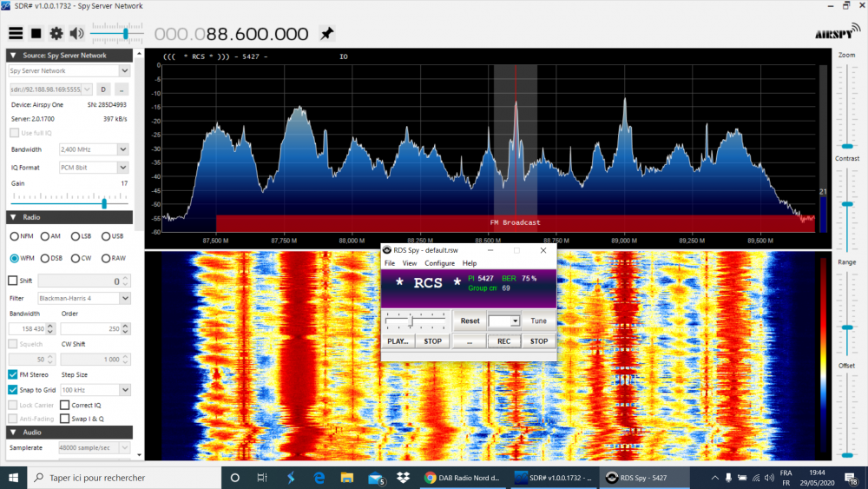Open the Blackman-Harris 4 filter dropdown

(x=125, y=299)
